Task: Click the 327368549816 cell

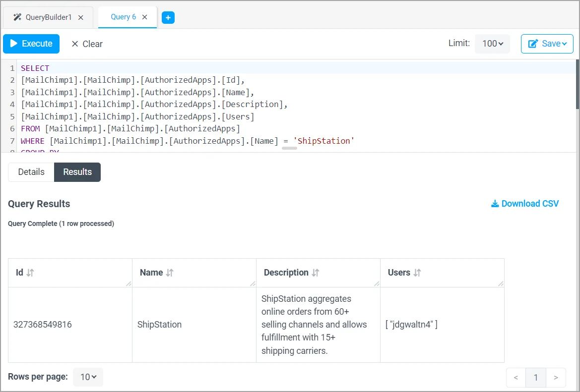Action: coord(70,325)
